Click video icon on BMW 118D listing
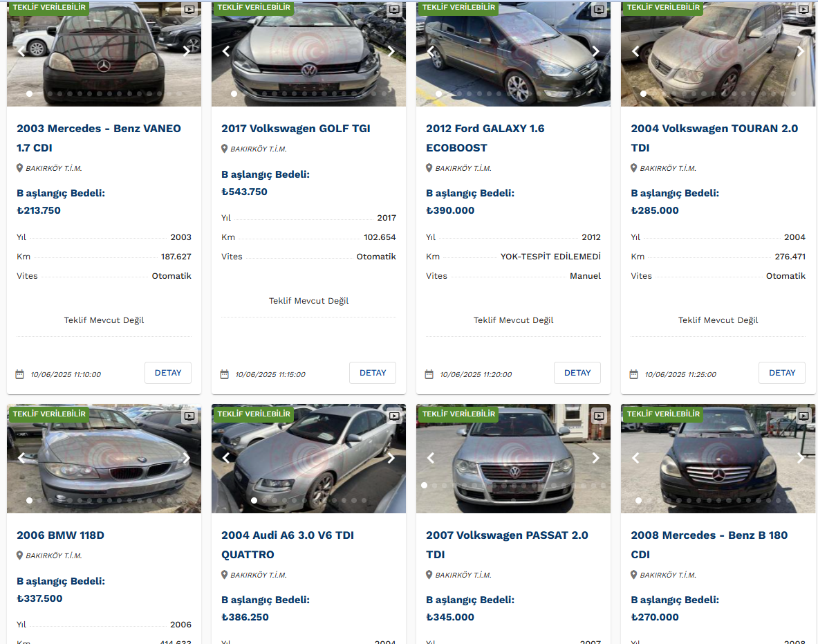This screenshot has height=644, width=818. point(189,416)
